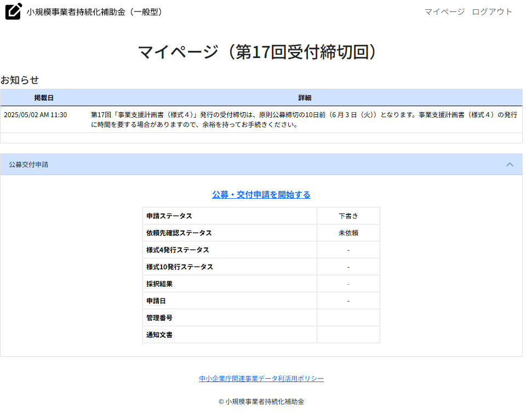
Task: Select ログアウト in the header
Action: [492, 12]
